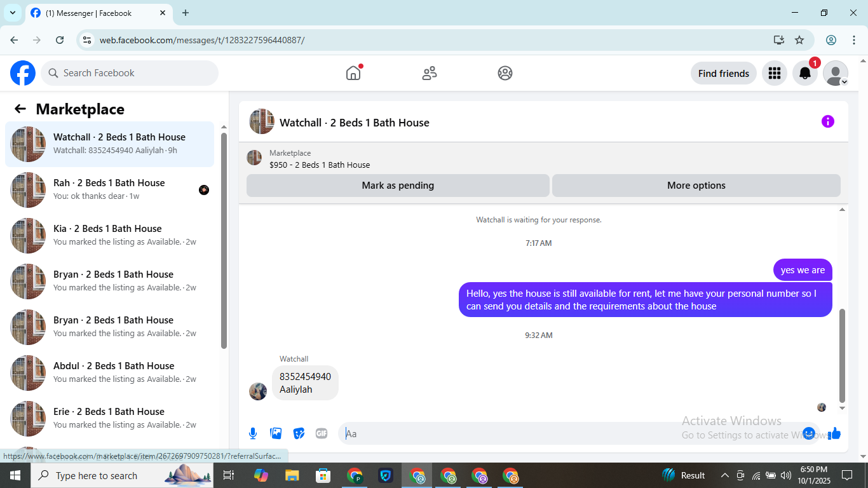Open Task View on the taskbar

coord(229,475)
